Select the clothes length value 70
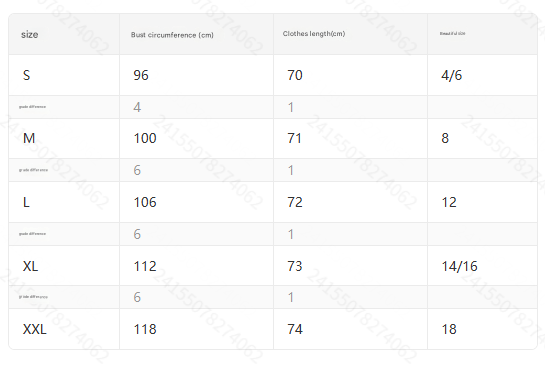The image size is (545, 366). [295, 75]
